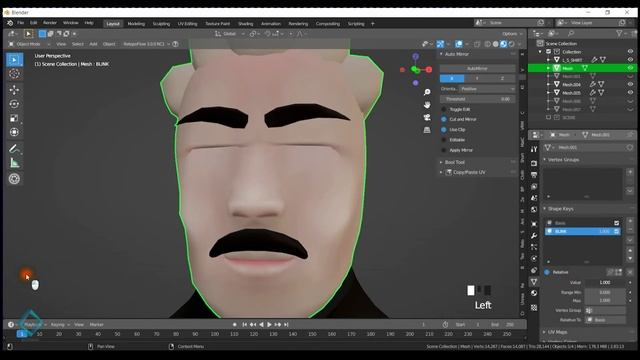Toggle the Relative shape keys option
Viewport: 640px width, 360px height.
(547, 272)
